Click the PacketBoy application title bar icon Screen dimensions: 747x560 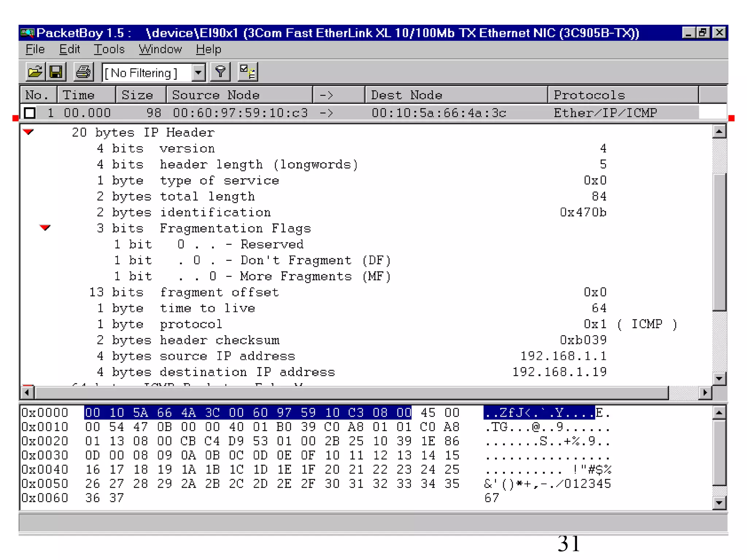coord(27,33)
